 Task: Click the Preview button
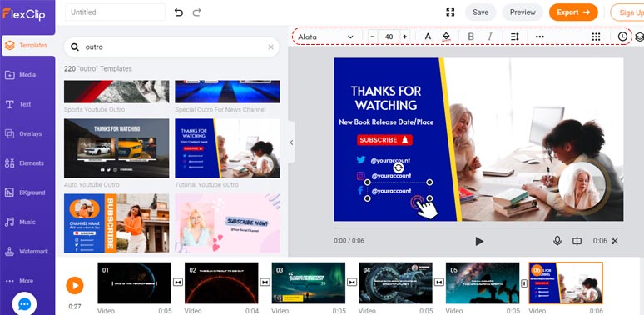pyautogui.click(x=523, y=12)
